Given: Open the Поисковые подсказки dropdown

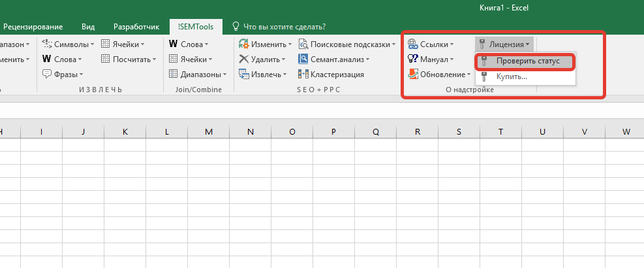Looking at the screenshot, I should point(393,44).
